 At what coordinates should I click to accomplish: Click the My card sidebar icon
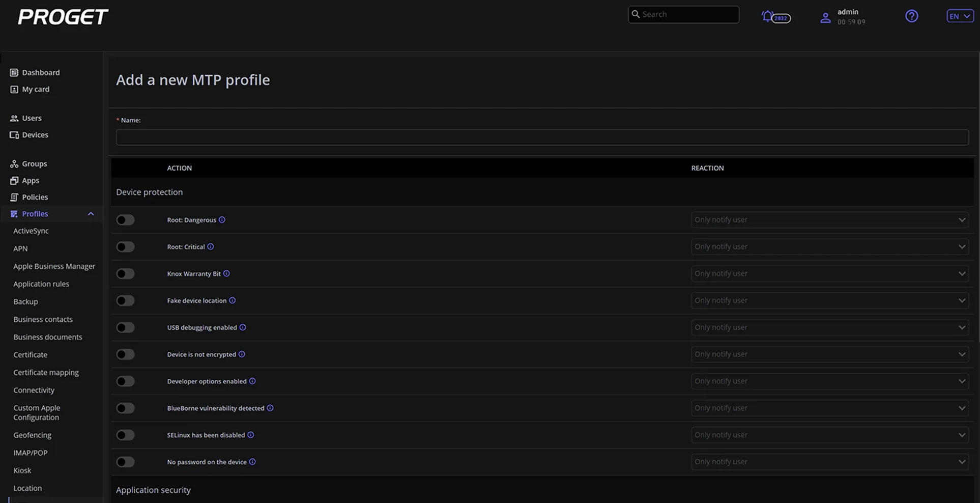[x=14, y=89]
